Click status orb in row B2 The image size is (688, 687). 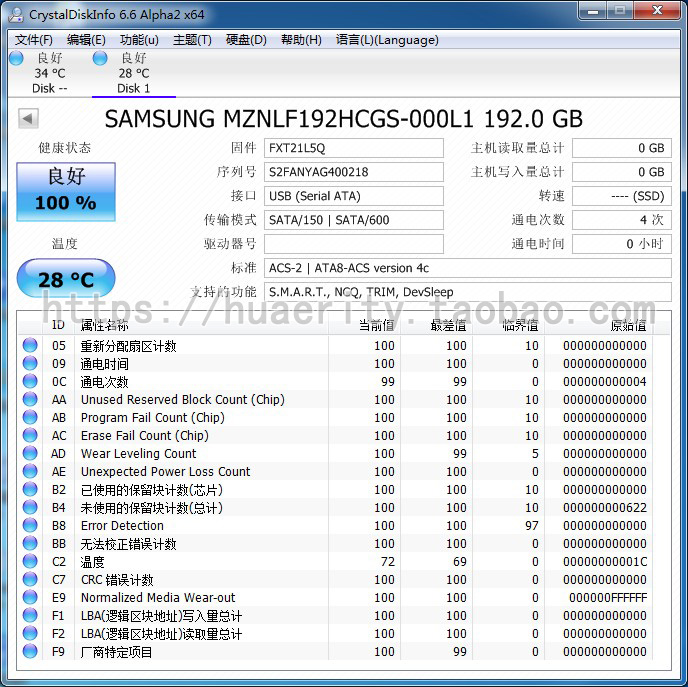point(30,489)
